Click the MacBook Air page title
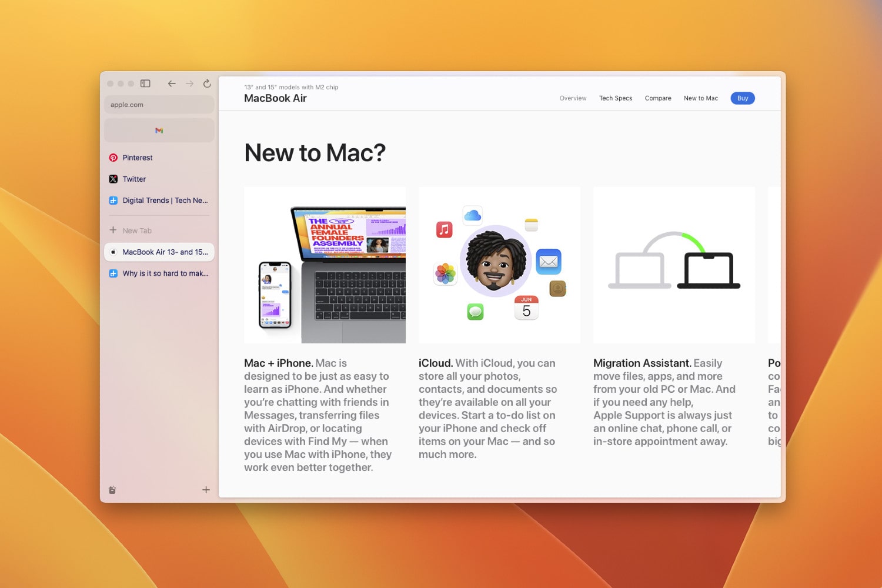882x588 pixels. tap(275, 98)
